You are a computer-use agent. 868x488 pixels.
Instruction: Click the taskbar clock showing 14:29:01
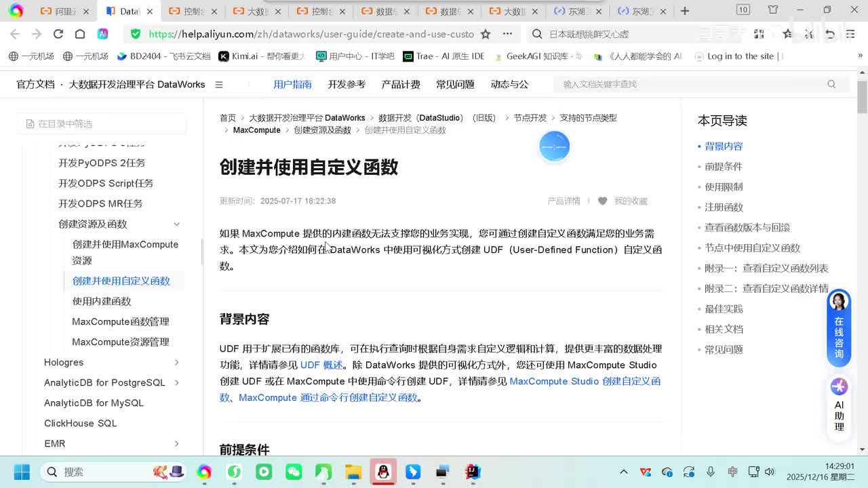click(840, 466)
